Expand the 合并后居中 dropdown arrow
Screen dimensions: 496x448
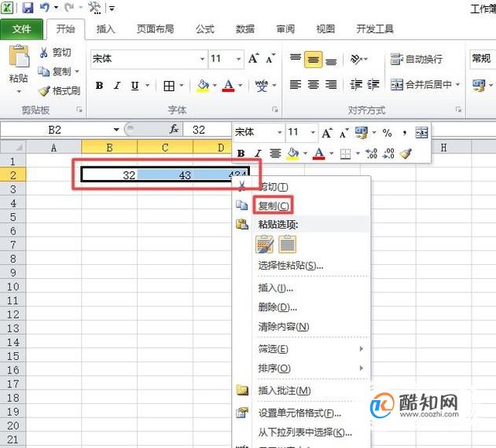pos(457,84)
